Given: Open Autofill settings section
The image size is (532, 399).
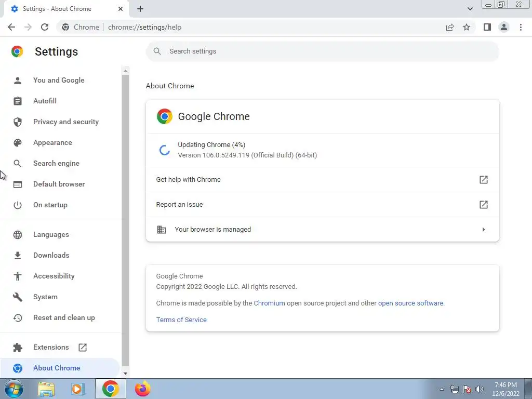Looking at the screenshot, I should point(45,101).
